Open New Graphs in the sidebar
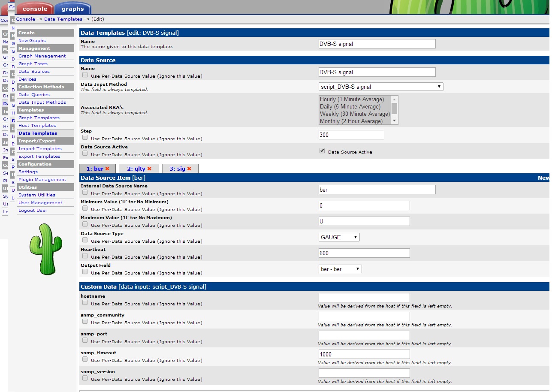Viewport: 552px width, 392px height. (32, 41)
